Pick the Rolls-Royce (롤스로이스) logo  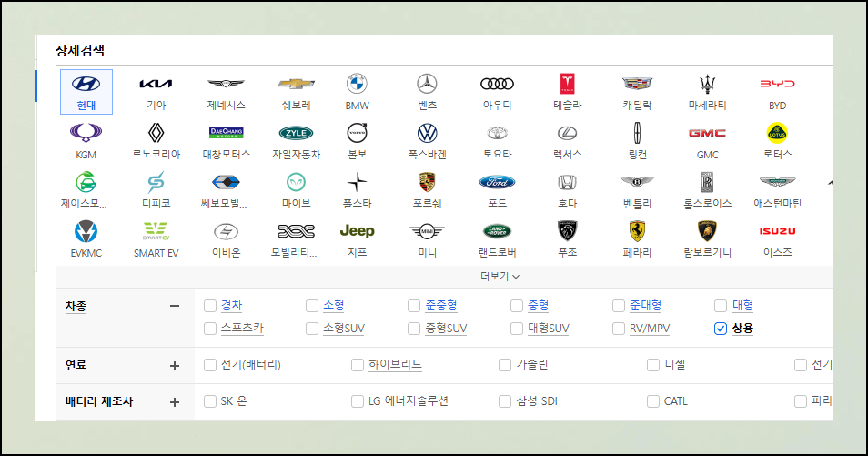708,182
